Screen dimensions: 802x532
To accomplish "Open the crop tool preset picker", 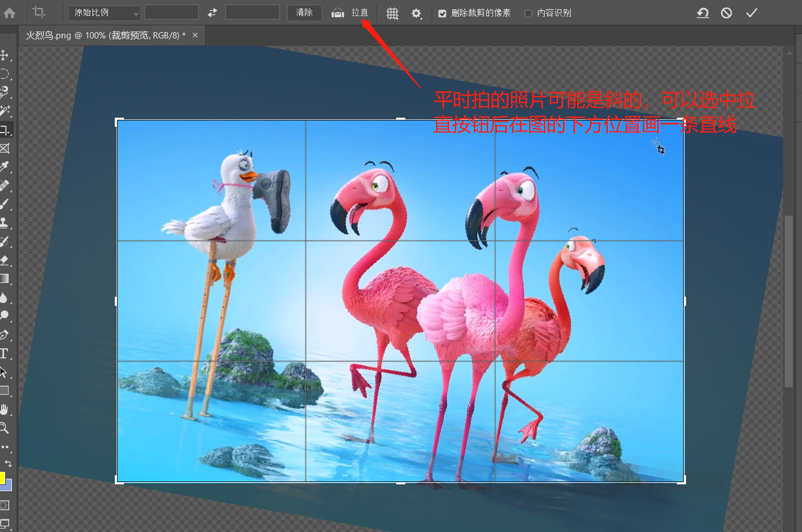I will (44, 13).
